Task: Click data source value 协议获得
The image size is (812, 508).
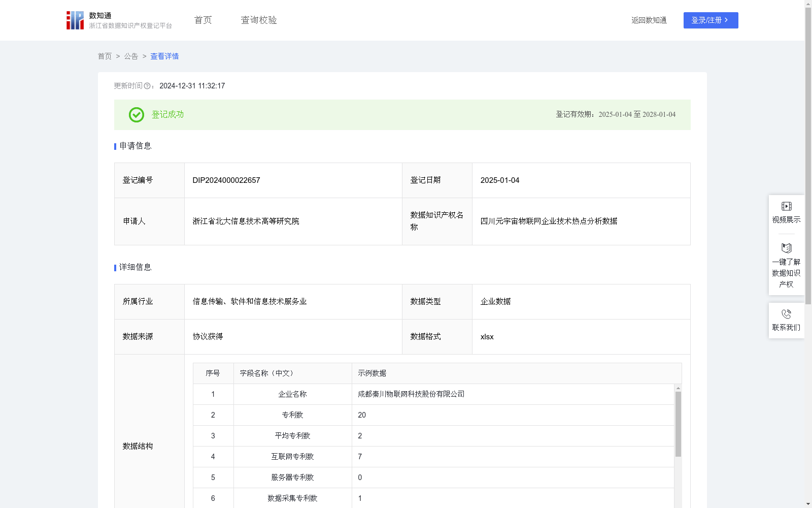Action: pyautogui.click(x=208, y=337)
